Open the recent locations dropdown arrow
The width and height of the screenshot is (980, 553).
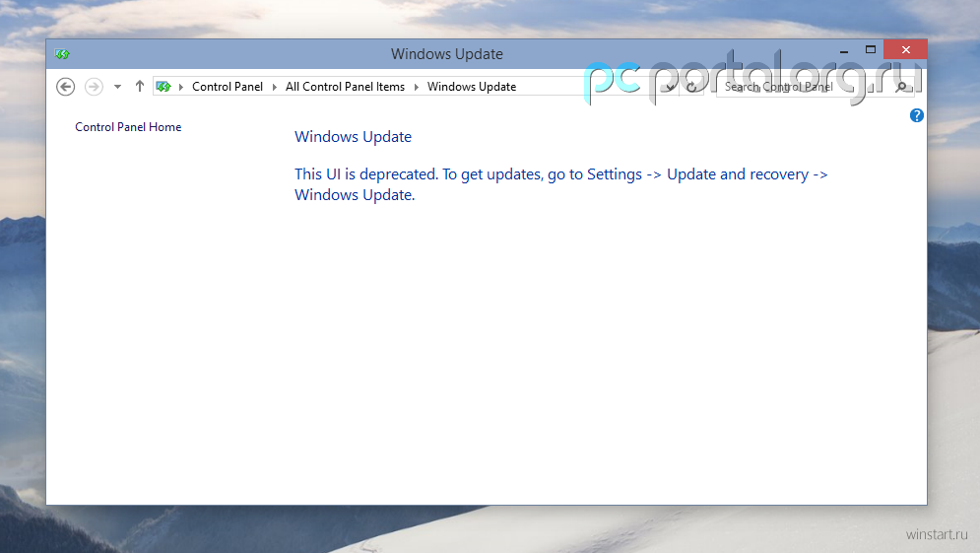[x=117, y=87]
